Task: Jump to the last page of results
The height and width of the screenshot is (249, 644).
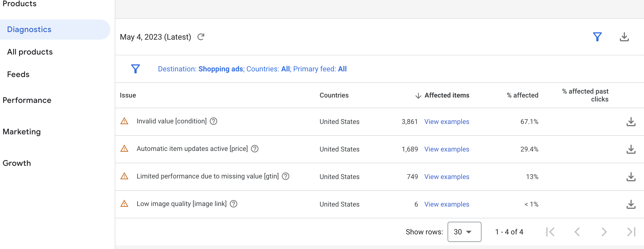Action: pyautogui.click(x=631, y=232)
